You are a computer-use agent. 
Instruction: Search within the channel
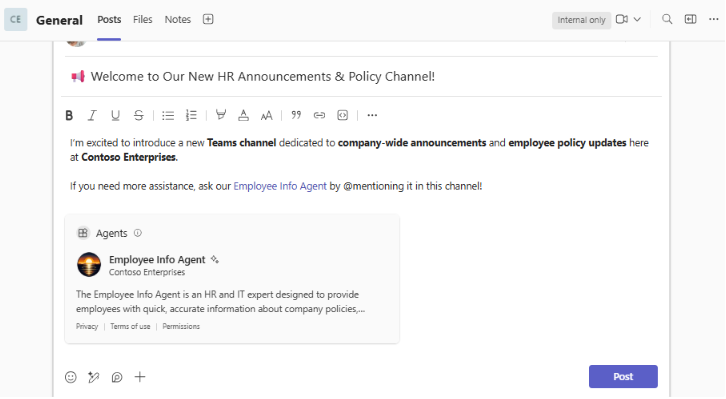point(667,19)
